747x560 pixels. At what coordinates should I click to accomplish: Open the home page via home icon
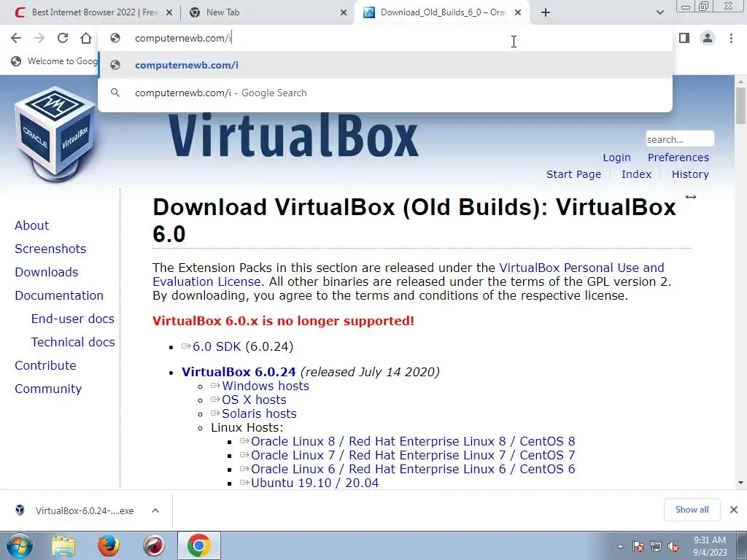pyautogui.click(x=86, y=38)
